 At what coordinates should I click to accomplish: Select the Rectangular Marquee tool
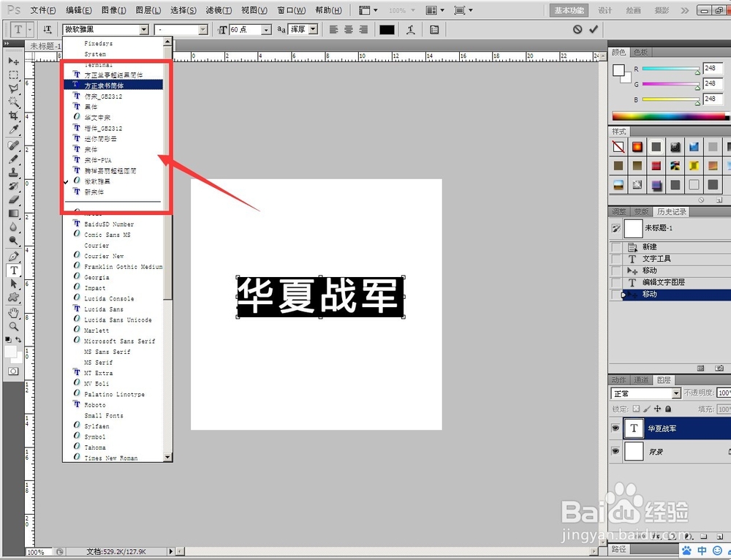click(x=13, y=75)
